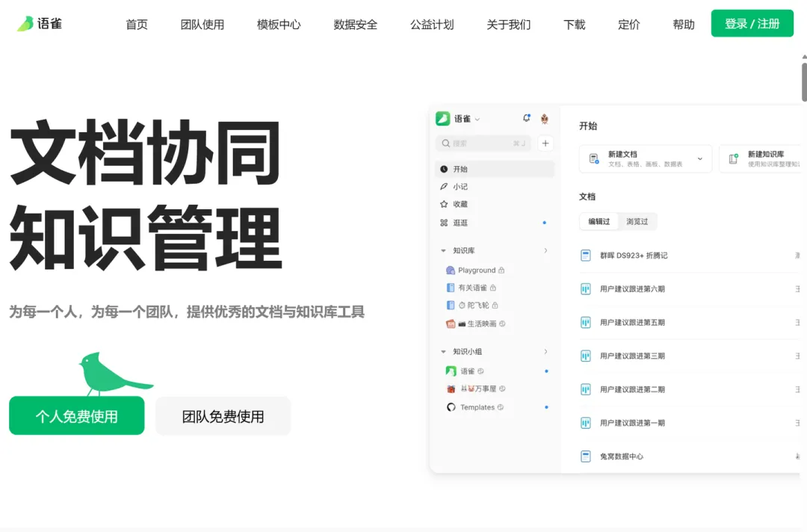Click the board icon for 用户建议跟进第三期
This screenshot has width=807, height=532.
click(x=586, y=356)
